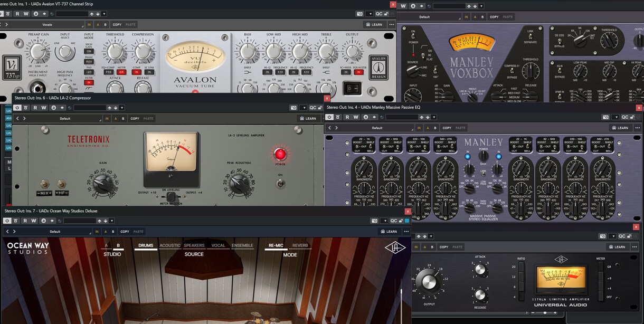Viewport: 644px width, 324px height.
Task: Choose Studio B in Ocean Way Studios
Action: tap(118, 245)
